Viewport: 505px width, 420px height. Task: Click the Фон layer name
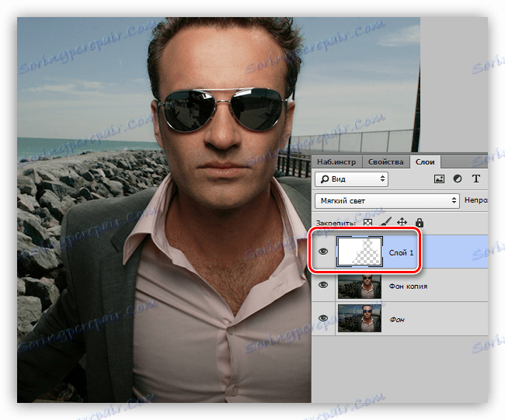[x=397, y=320]
